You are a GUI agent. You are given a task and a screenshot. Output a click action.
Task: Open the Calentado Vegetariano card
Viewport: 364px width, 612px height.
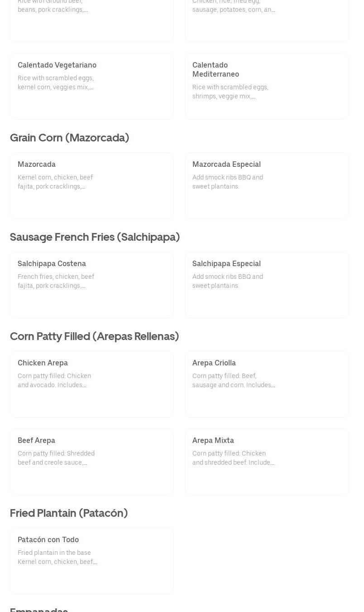91,86
